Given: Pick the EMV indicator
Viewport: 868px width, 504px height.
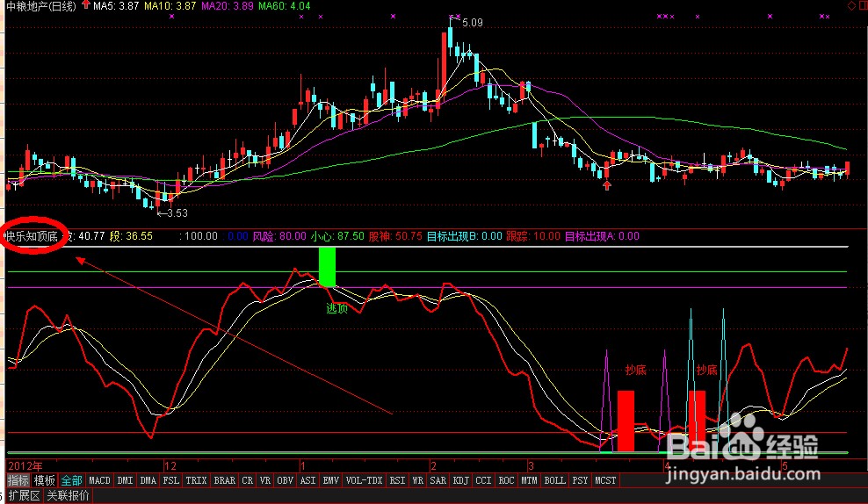Looking at the screenshot, I should (330, 480).
